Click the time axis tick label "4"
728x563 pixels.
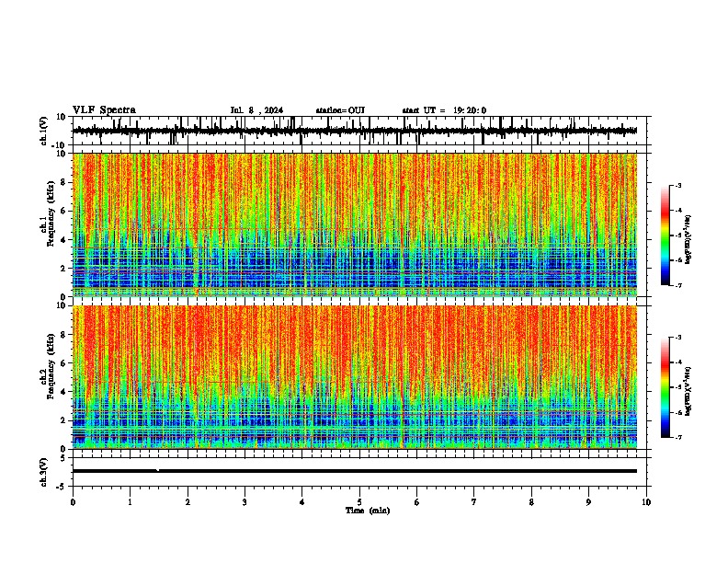pyautogui.click(x=302, y=502)
